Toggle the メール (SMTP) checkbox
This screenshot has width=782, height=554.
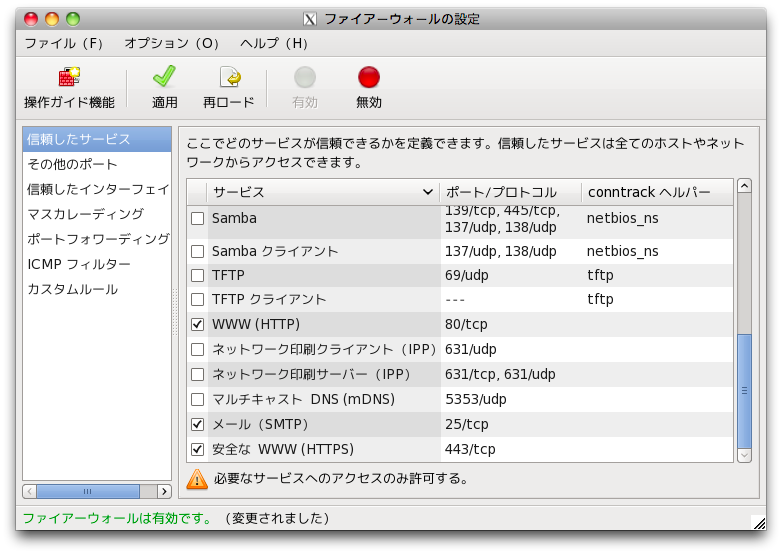coord(198,424)
